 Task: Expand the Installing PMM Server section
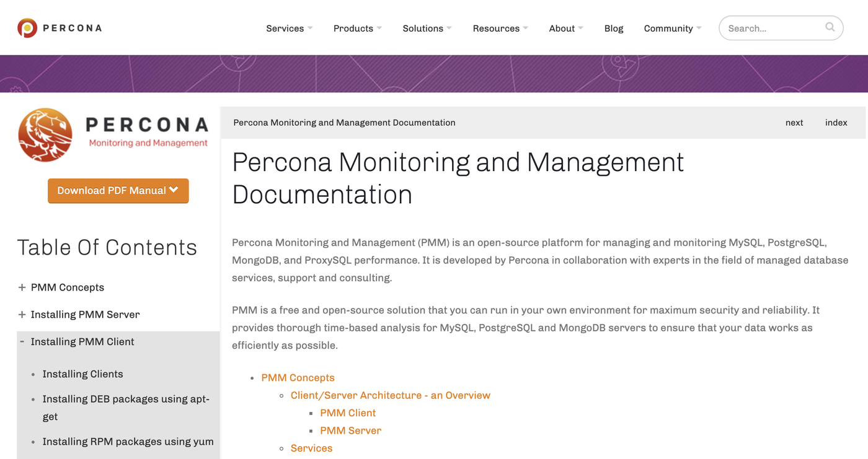point(20,314)
